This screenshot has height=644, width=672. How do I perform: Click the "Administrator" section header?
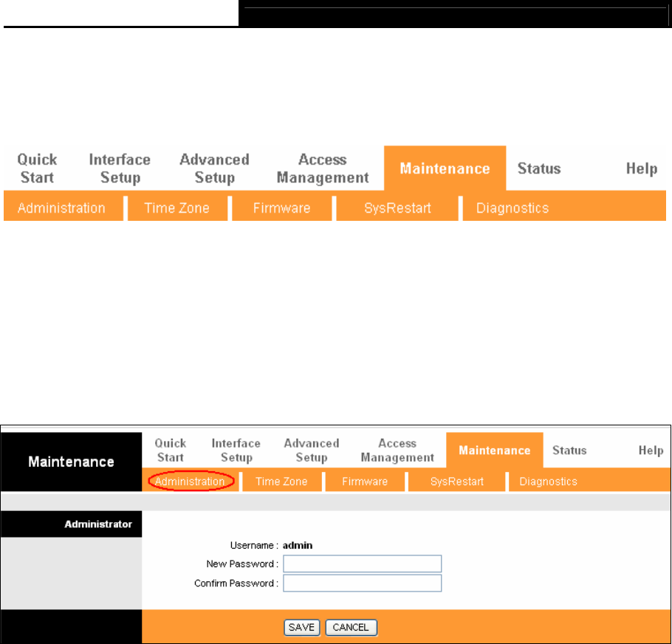click(71, 524)
